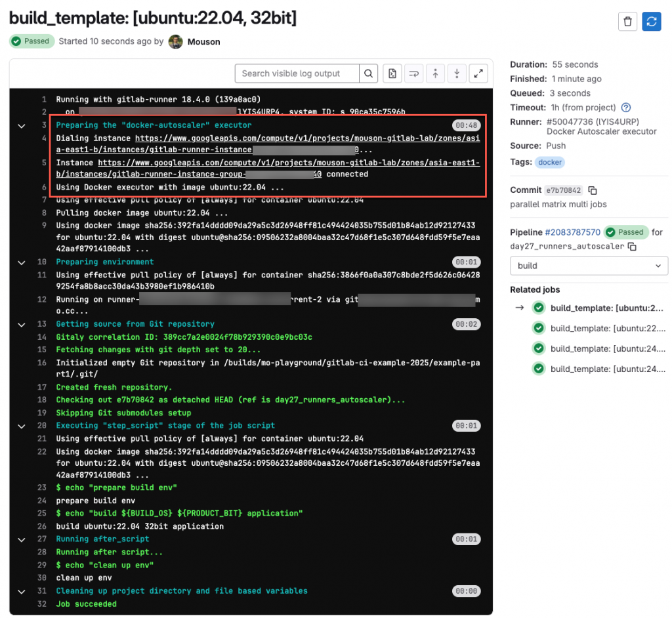The width and height of the screenshot is (672, 618).
Task: Click commit message 'parallel matrix multi jobs'
Action: pos(558,205)
